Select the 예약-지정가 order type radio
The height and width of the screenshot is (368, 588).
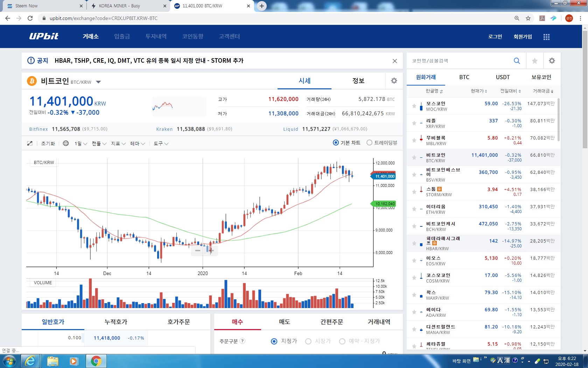(x=342, y=341)
